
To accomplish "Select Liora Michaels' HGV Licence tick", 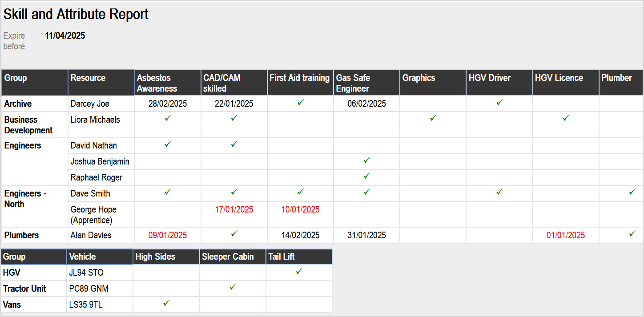I will pos(566,118).
